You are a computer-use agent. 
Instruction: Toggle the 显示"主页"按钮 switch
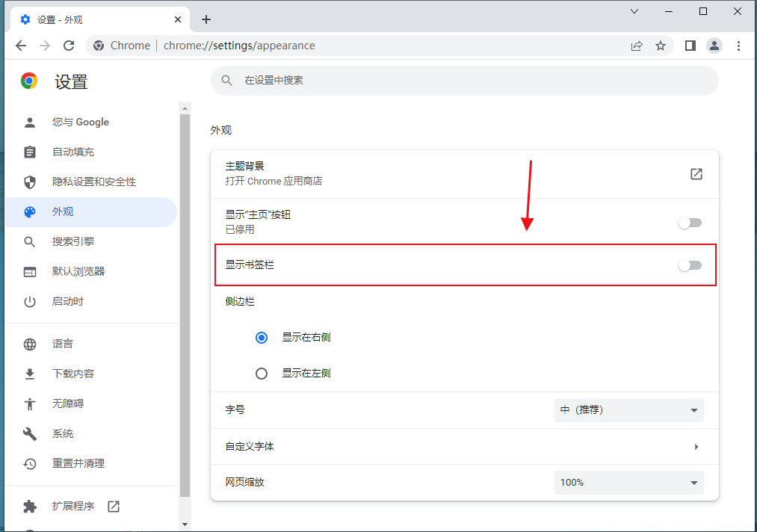point(690,223)
